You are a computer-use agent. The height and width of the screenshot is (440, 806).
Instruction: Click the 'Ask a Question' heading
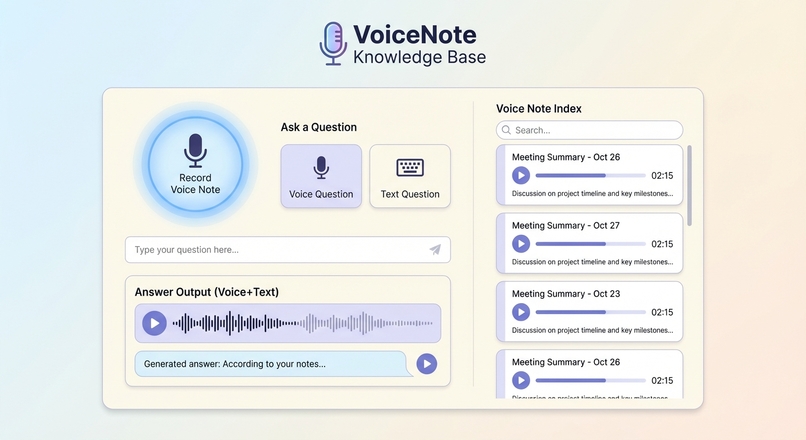tap(319, 127)
